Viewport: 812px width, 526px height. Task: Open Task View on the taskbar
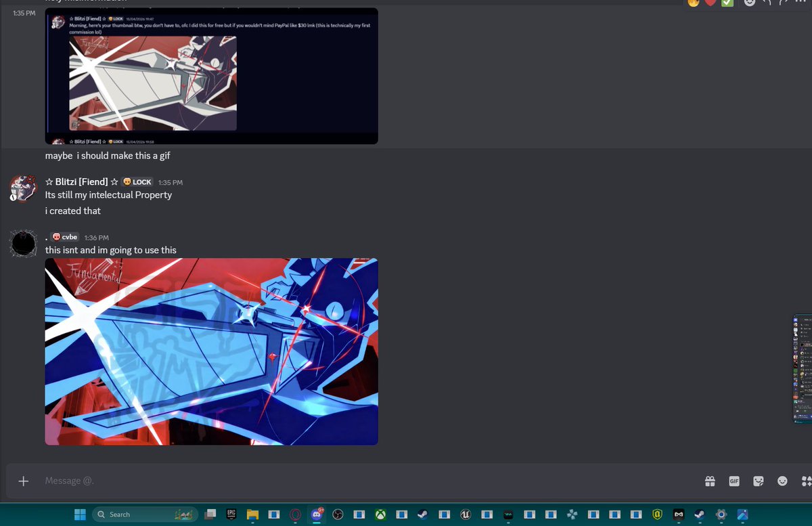coord(210,514)
